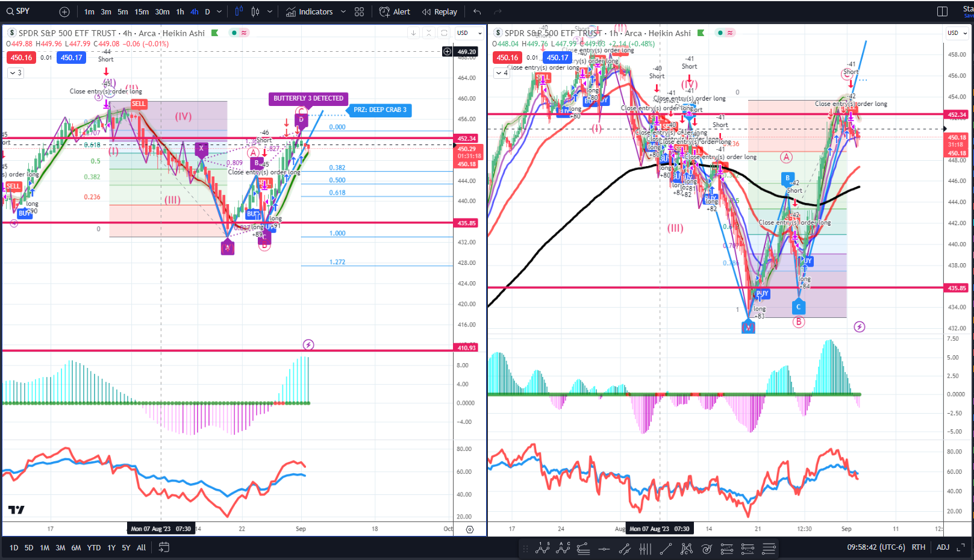Select the trend line drawing tool
Screen dimensions: 974x560
pyautogui.click(x=666, y=549)
